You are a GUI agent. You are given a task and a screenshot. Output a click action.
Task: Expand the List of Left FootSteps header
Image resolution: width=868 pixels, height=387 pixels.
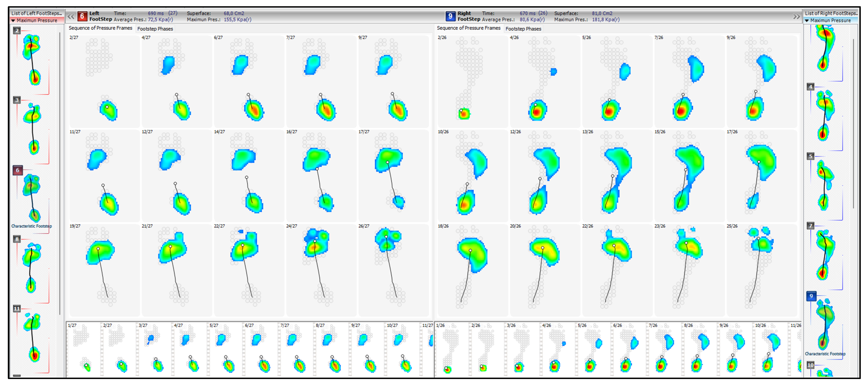tap(36, 13)
